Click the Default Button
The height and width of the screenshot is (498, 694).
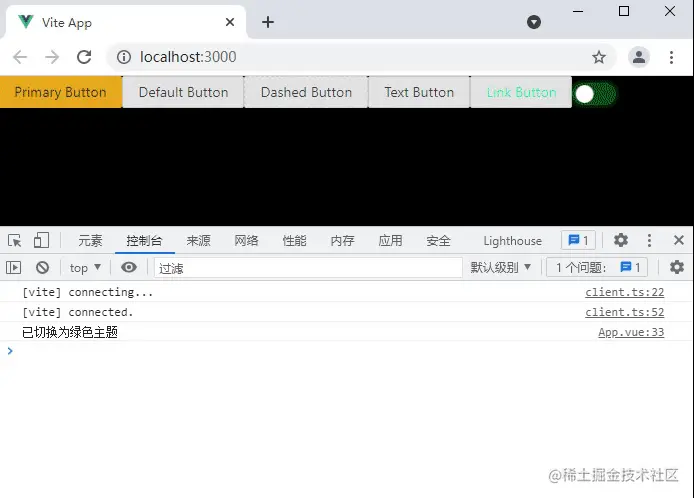(x=183, y=92)
